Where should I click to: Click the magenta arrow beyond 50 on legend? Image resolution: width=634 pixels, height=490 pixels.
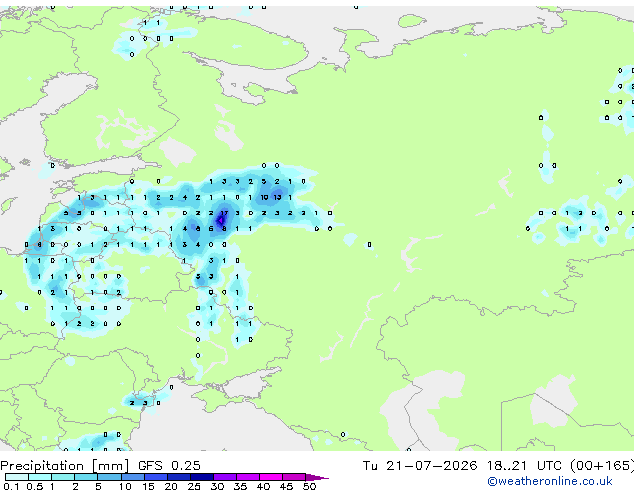(x=317, y=477)
